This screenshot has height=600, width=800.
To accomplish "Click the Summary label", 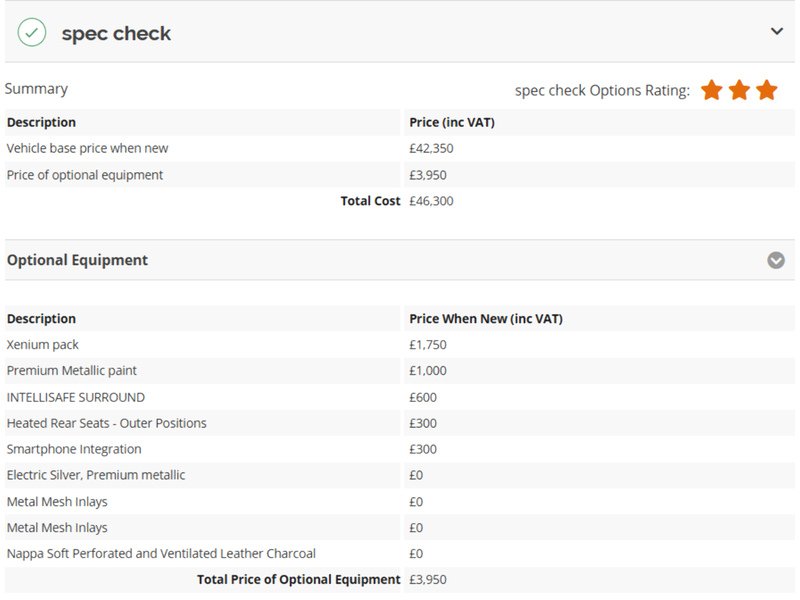I will pyautogui.click(x=36, y=89).
